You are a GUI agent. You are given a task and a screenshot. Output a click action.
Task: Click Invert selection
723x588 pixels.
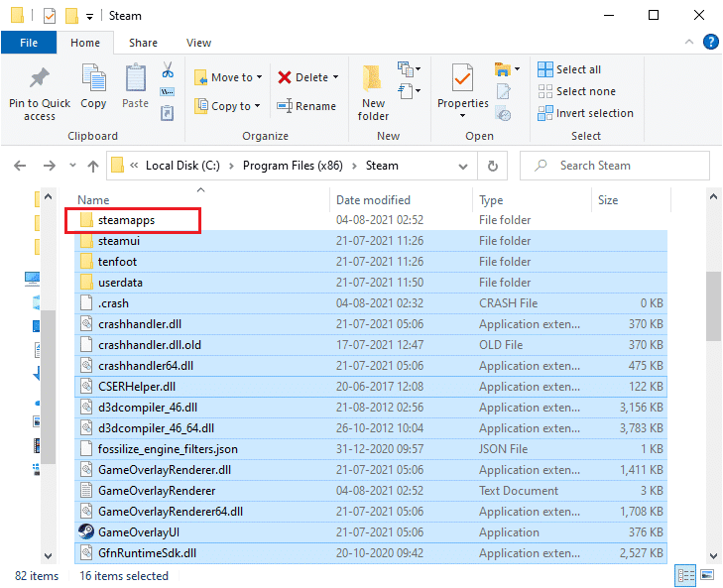pyautogui.click(x=585, y=112)
